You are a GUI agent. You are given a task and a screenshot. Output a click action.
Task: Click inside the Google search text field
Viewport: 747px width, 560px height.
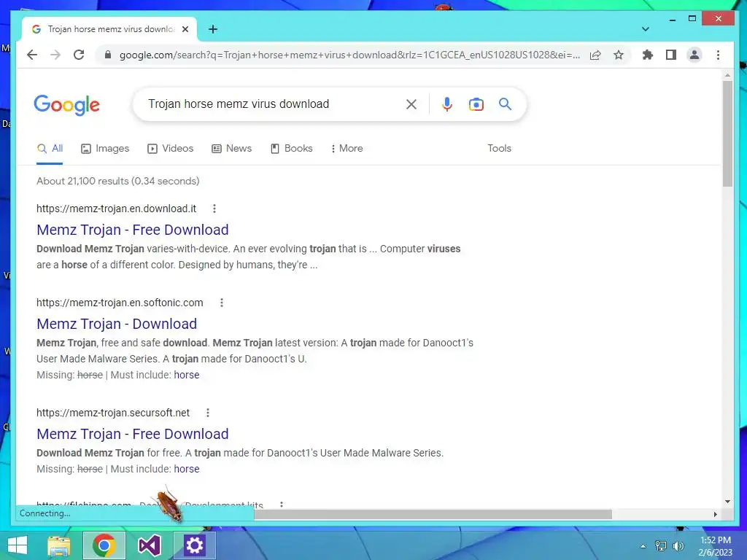pos(271,104)
